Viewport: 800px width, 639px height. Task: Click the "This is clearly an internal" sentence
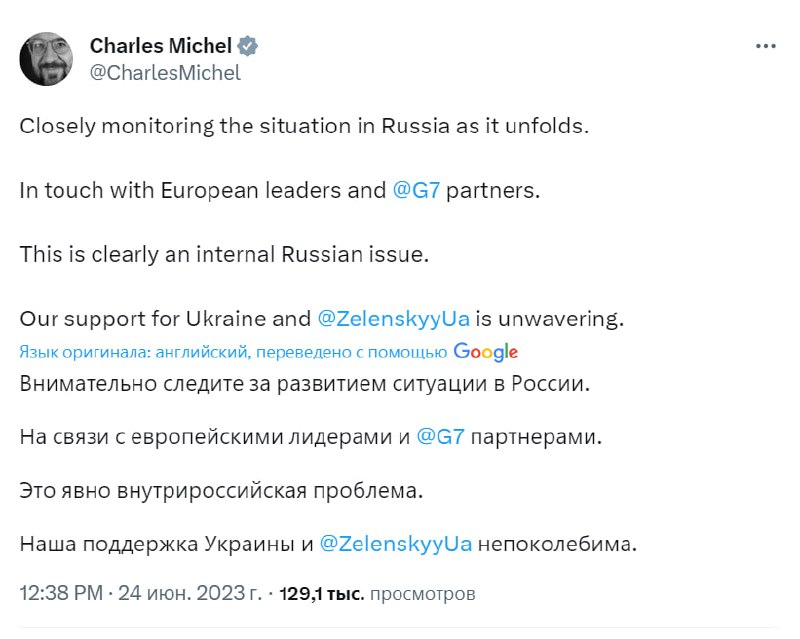coord(223,254)
